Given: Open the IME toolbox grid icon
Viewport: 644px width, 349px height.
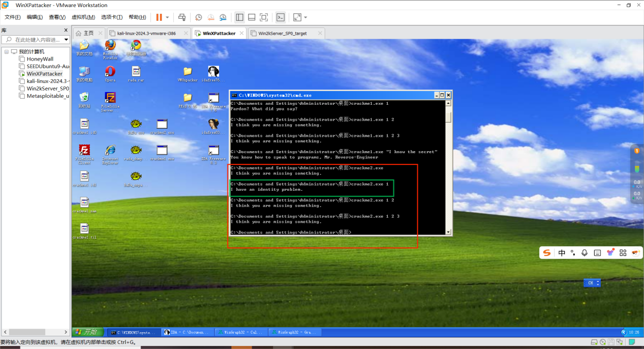Looking at the screenshot, I should point(623,253).
